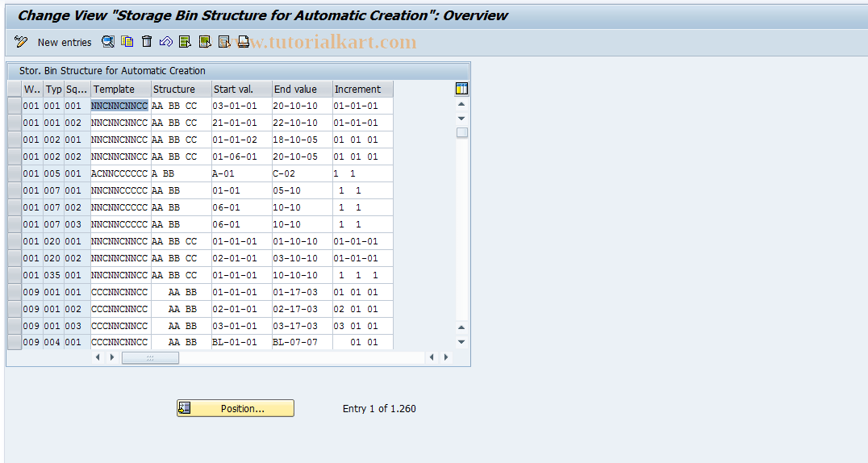The width and height of the screenshot is (868, 463).
Task: Click the Entry 1 of 1.260 text
Action: point(379,409)
